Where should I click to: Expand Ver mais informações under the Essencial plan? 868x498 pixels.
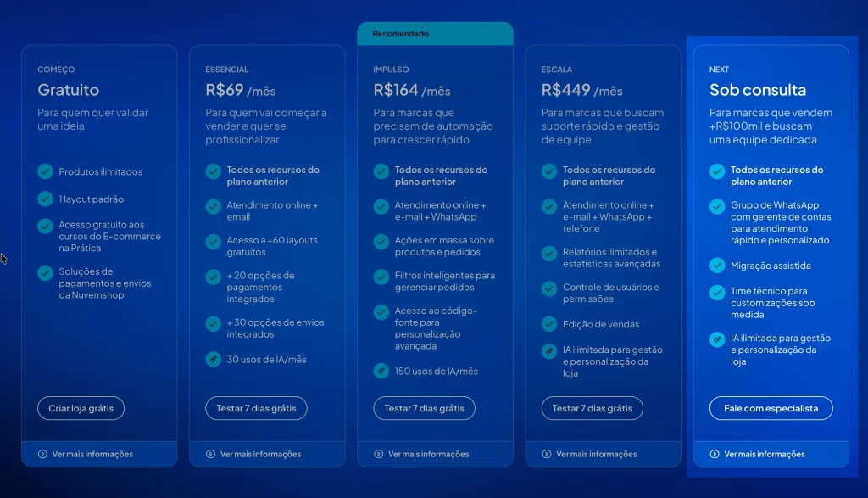253,454
